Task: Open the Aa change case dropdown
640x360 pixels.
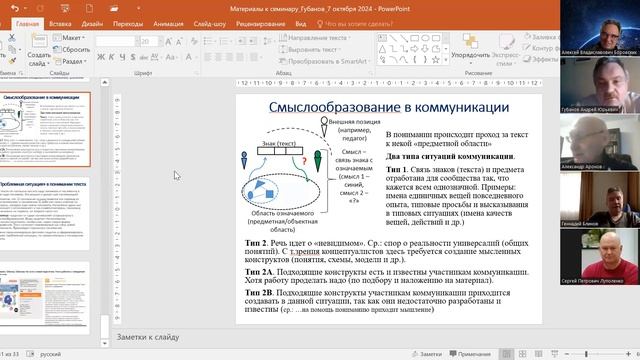Action: [x=171, y=57]
